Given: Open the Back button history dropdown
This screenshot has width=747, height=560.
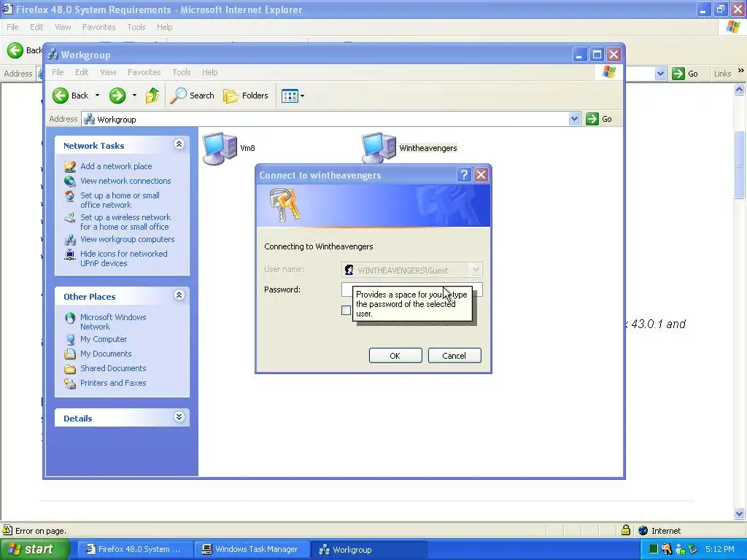Looking at the screenshot, I should click(97, 96).
